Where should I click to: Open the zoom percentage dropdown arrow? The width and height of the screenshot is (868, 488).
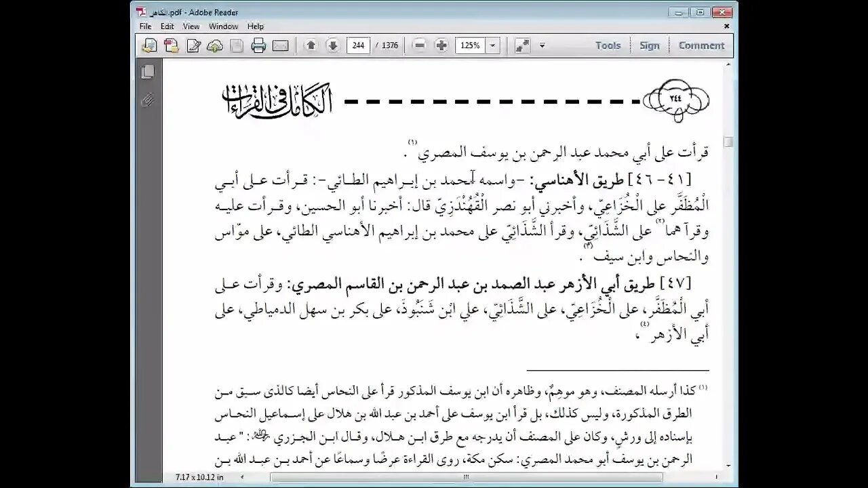click(x=493, y=45)
